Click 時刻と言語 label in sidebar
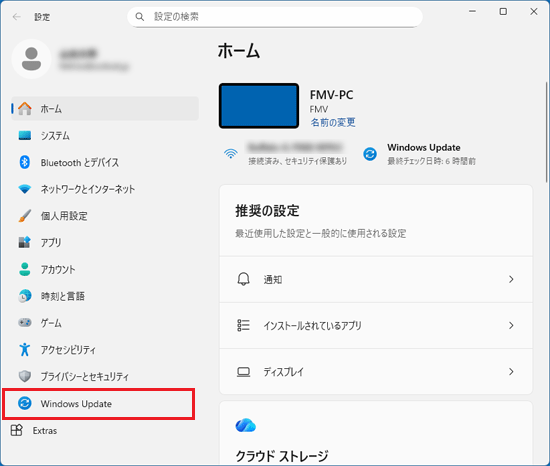The image size is (550, 466). tap(62, 296)
